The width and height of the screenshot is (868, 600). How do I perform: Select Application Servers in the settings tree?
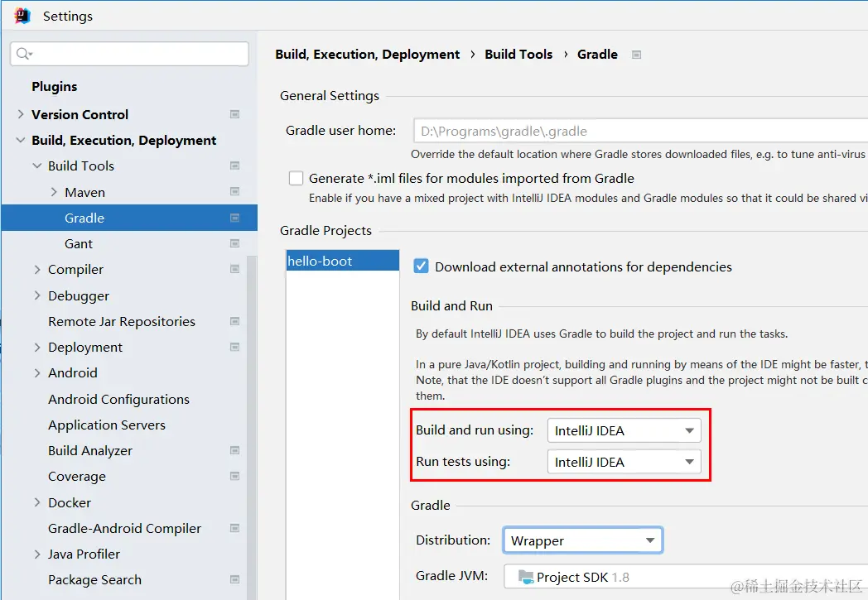tap(107, 425)
